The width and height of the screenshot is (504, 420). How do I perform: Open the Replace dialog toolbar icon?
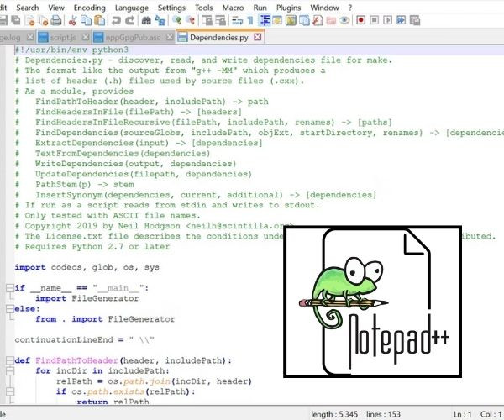tap(160, 20)
